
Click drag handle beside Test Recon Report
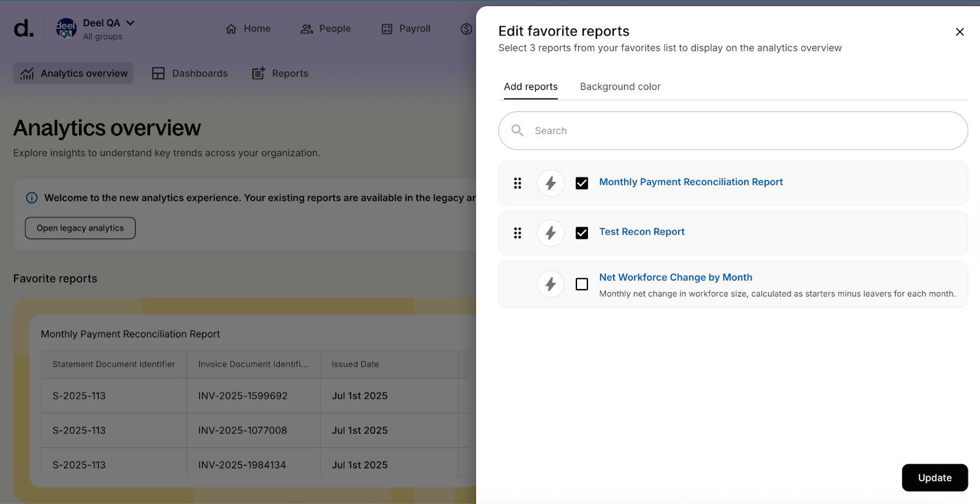[518, 233]
